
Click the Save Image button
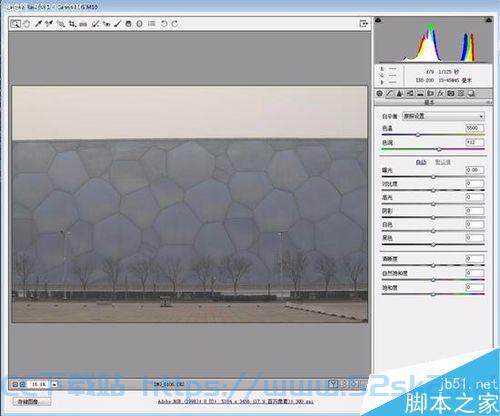click(32, 402)
